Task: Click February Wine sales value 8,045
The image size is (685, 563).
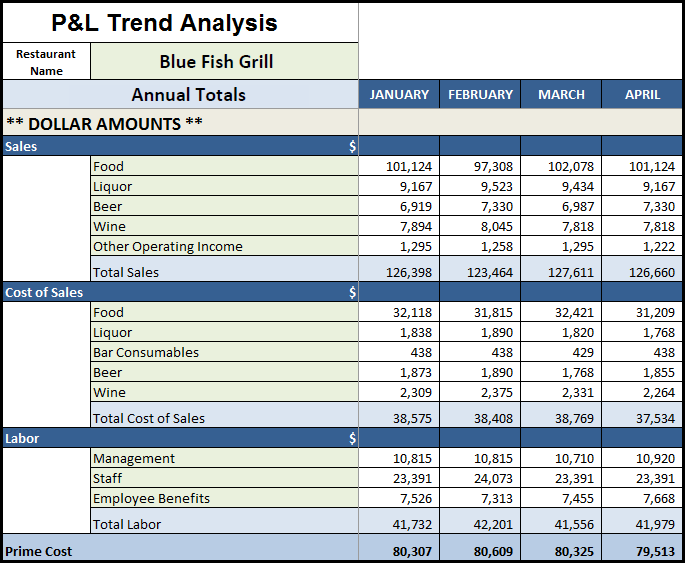Action: [480, 226]
